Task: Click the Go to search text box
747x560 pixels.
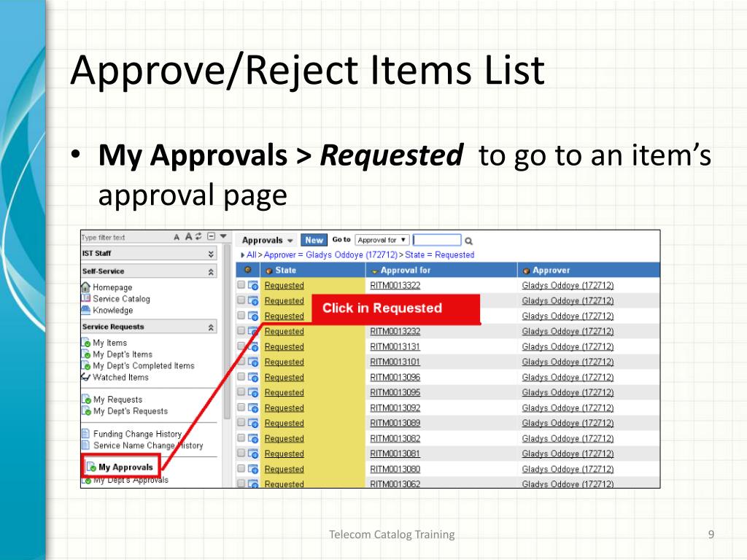Action: click(437, 240)
